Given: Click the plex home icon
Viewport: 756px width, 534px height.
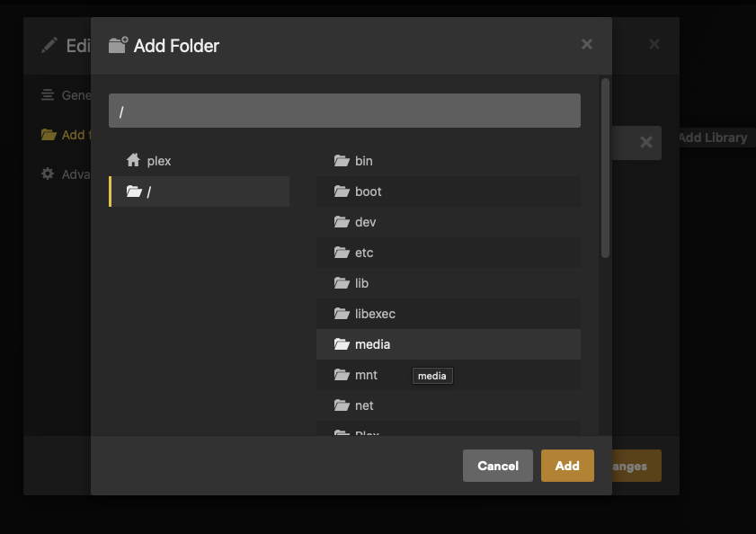Looking at the screenshot, I should point(133,160).
